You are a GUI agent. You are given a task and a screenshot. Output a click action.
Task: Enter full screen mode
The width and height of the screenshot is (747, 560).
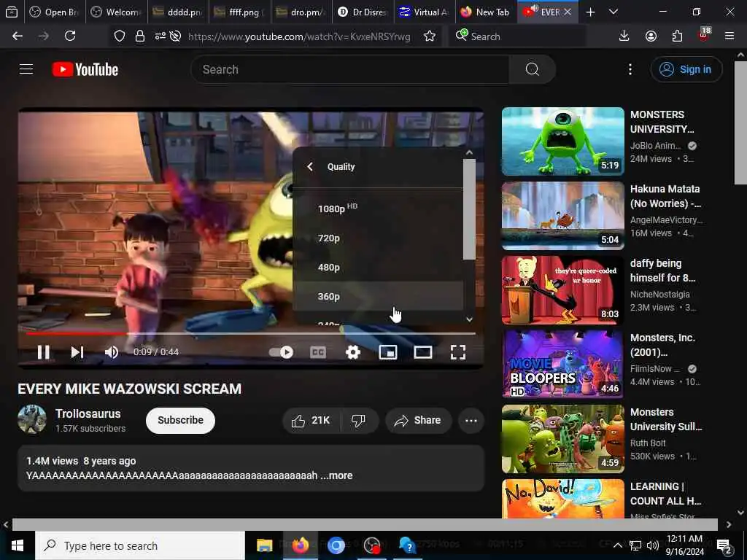(458, 352)
